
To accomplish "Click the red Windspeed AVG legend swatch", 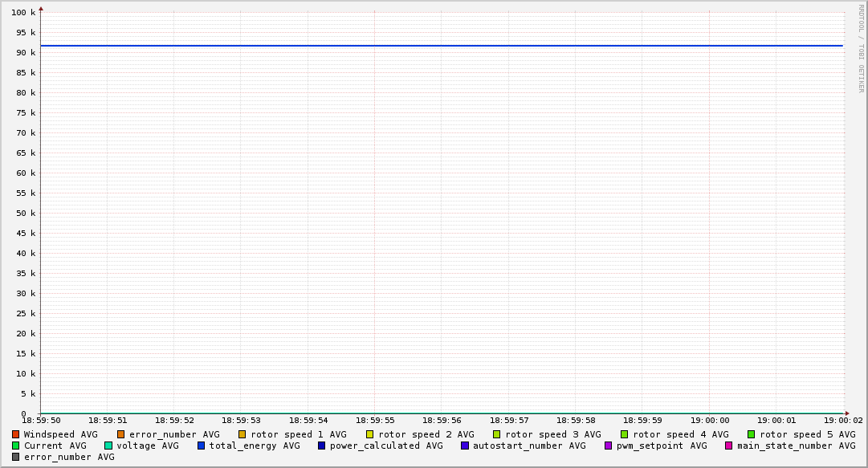I will [x=15, y=434].
